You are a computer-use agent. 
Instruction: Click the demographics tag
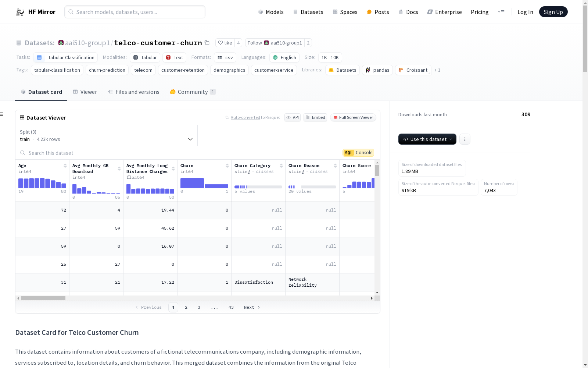(229, 70)
